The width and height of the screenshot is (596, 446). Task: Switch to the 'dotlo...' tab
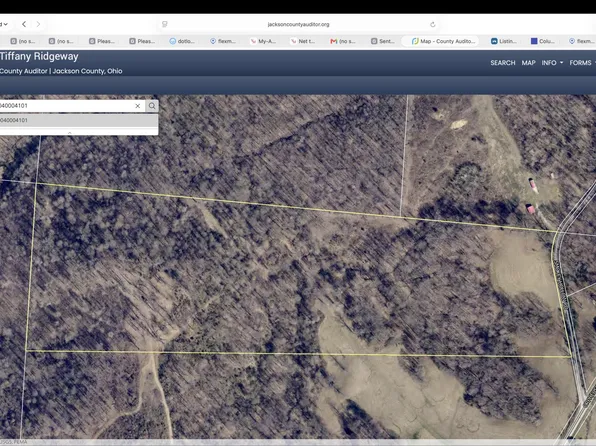click(182, 41)
